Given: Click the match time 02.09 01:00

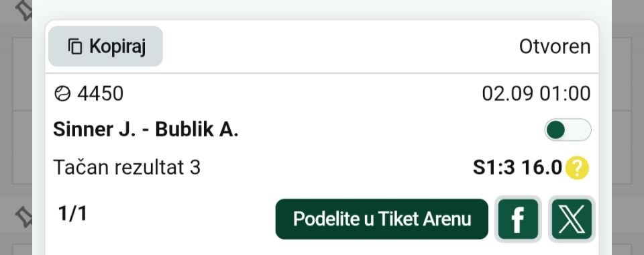Looking at the screenshot, I should pos(537,94).
